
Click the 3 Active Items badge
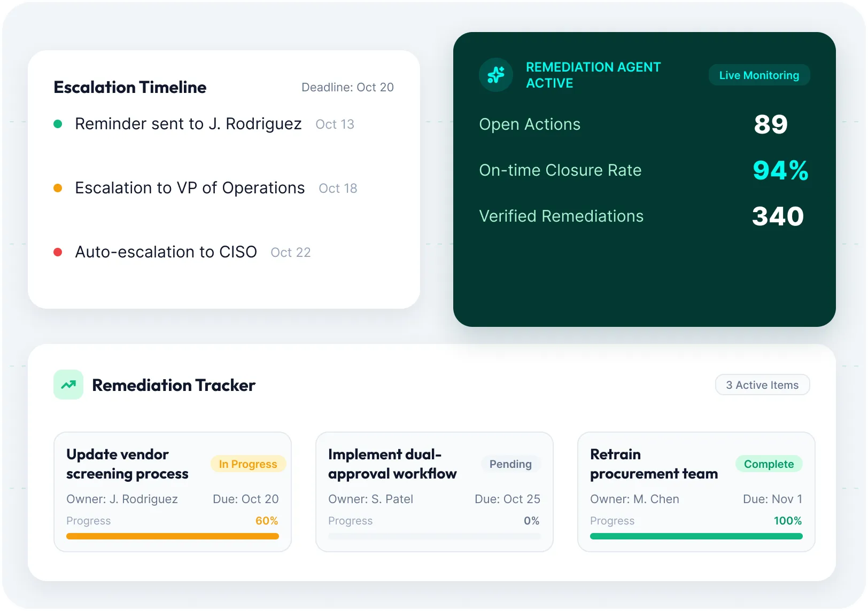[x=762, y=385]
